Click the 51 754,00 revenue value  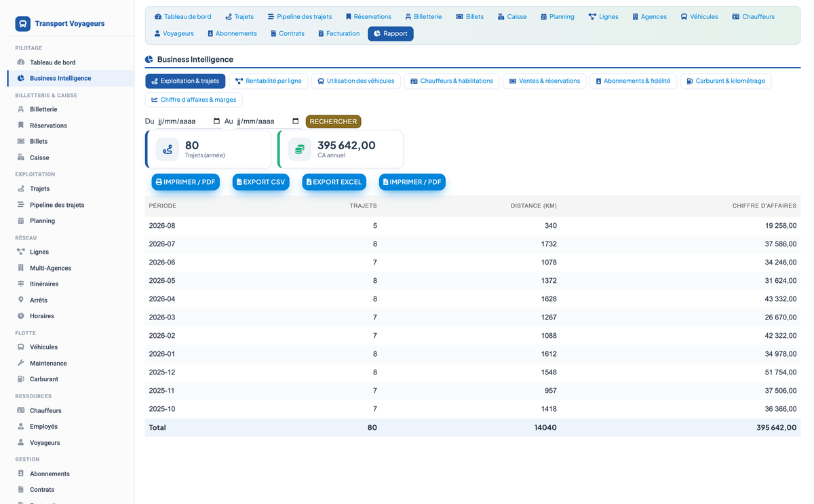tap(781, 372)
